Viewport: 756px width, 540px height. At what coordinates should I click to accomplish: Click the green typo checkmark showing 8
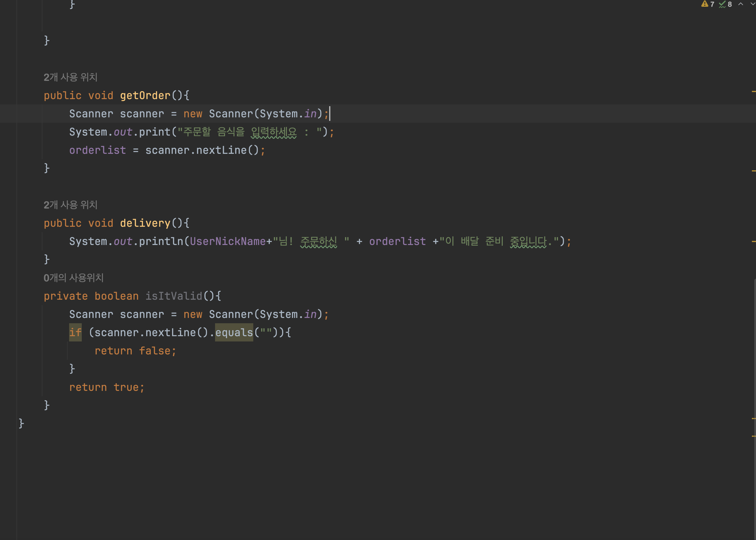(725, 4)
